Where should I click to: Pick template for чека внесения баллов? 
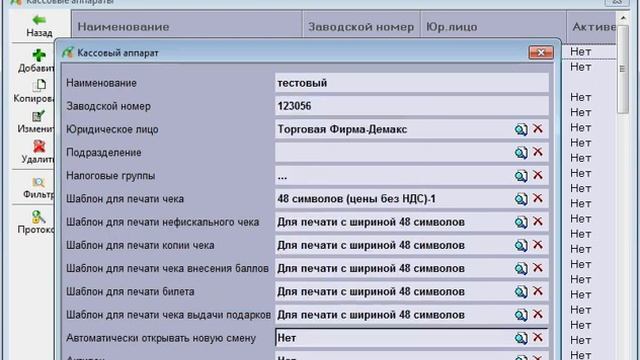pyautogui.click(x=521, y=269)
